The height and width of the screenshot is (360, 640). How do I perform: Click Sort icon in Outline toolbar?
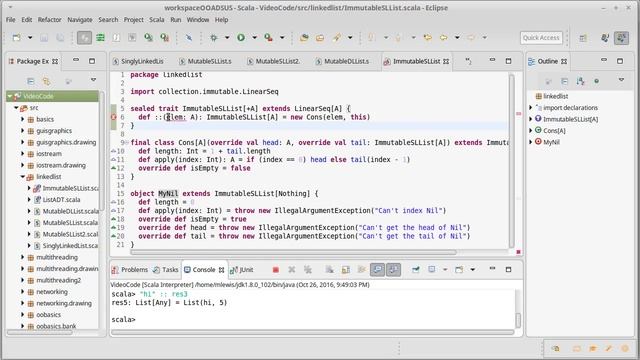[580, 81]
